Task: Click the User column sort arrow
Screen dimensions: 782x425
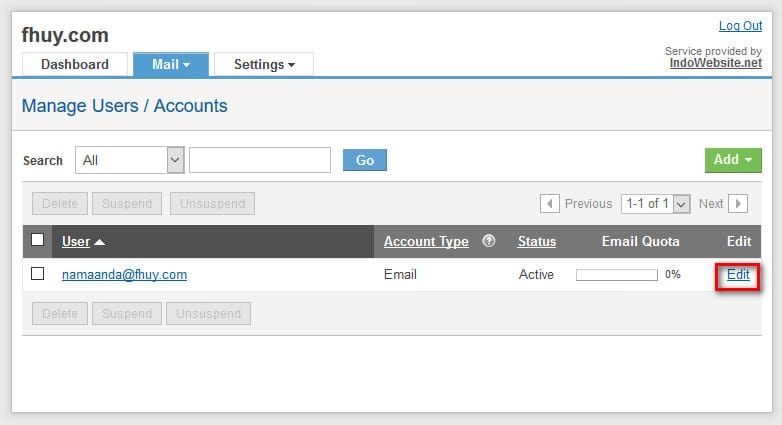Action: [x=99, y=242]
